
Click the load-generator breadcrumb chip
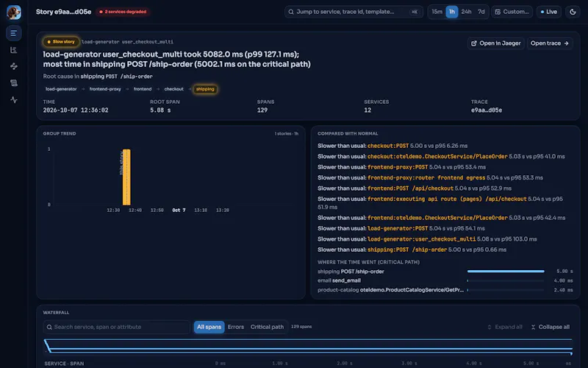[61, 89]
